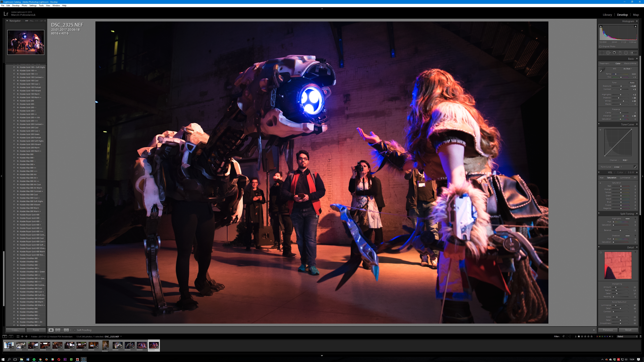Open the Settings menu
This screenshot has width=644, height=362.
click(33, 6)
